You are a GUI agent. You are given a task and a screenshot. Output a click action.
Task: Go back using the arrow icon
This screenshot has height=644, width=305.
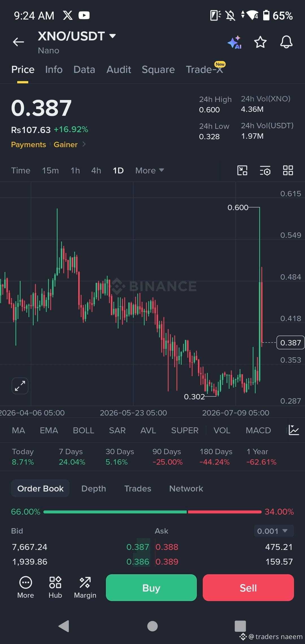coord(18,42)
